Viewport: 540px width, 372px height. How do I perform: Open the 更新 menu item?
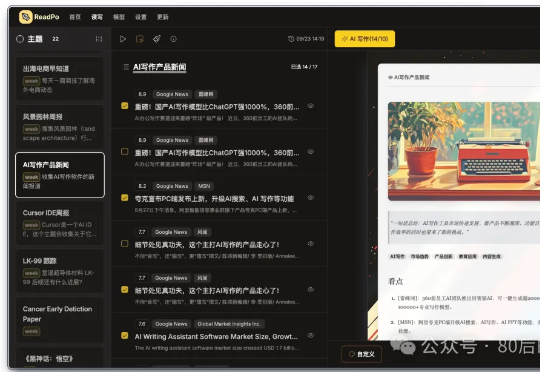pos(163,17)
